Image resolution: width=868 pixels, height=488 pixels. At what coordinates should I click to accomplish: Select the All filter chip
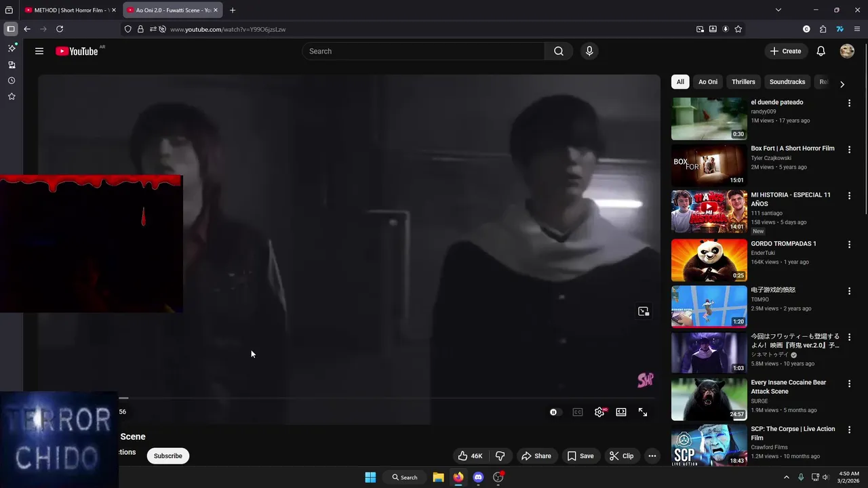pos(680,82)
